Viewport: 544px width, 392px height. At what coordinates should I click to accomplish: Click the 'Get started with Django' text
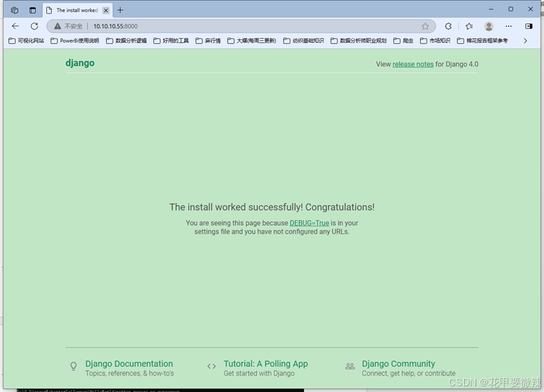259,373
